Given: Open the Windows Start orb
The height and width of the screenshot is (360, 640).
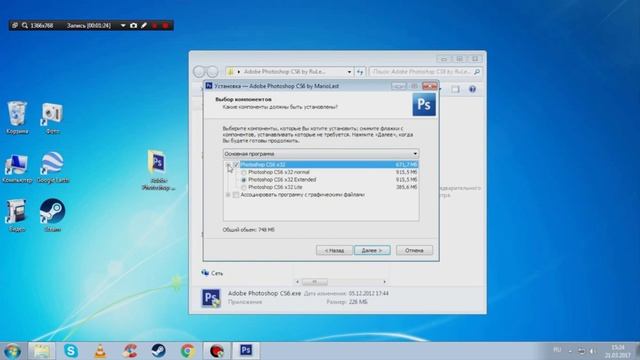Looking at the screenshot, I should [12, 351].
